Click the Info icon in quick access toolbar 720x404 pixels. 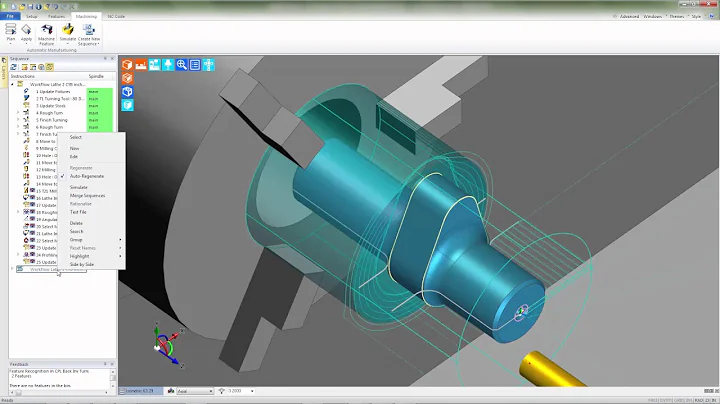(x=39, y=6)
